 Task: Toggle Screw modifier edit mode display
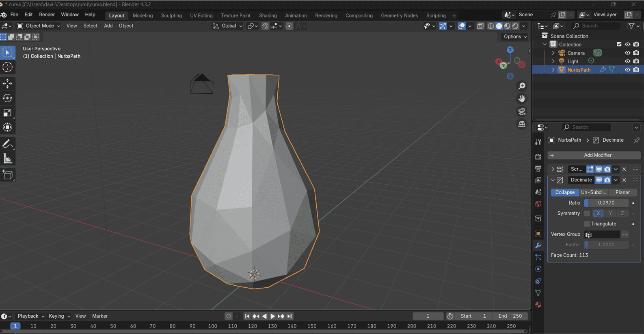pos(590,169)
